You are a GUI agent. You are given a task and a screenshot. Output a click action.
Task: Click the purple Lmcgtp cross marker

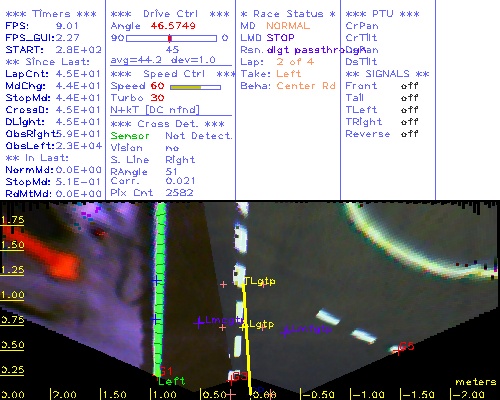point(199,322)
